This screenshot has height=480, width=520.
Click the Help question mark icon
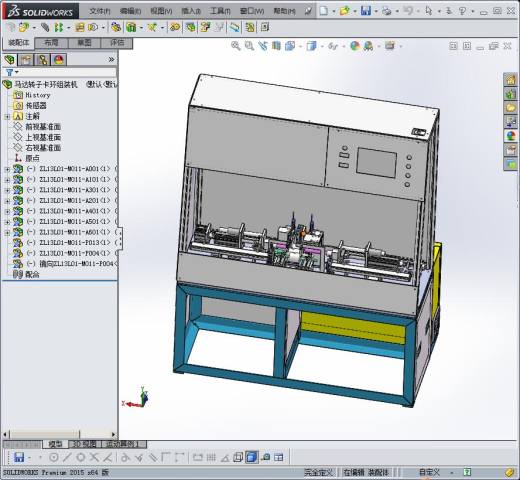point(463,11)
